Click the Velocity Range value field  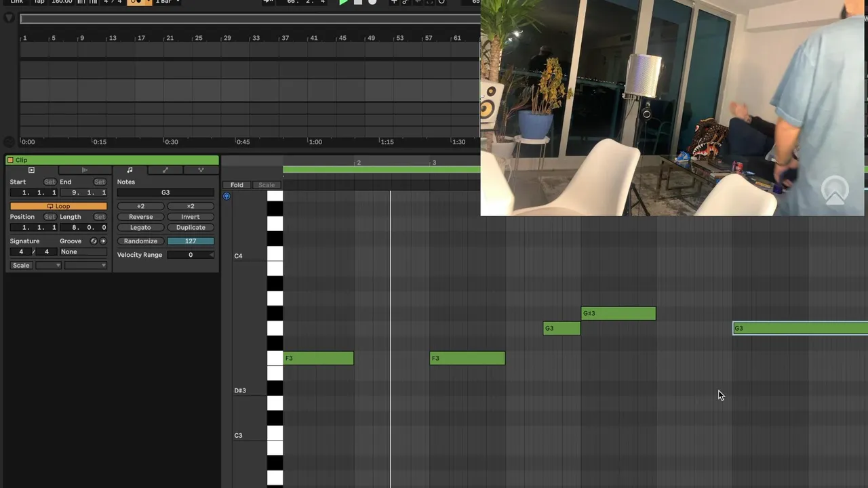pos(191,255)
